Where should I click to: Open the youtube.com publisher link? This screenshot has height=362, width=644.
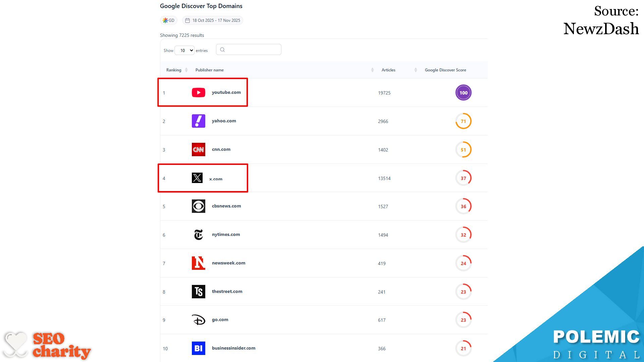pos(226,93)
